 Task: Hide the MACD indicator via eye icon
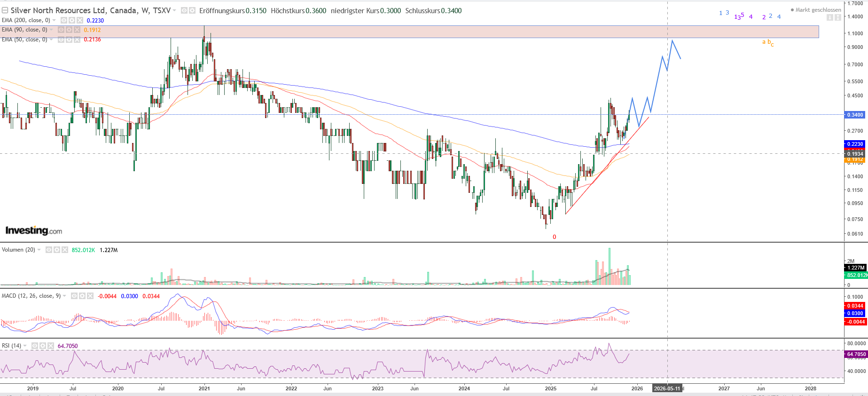point(74,296)
